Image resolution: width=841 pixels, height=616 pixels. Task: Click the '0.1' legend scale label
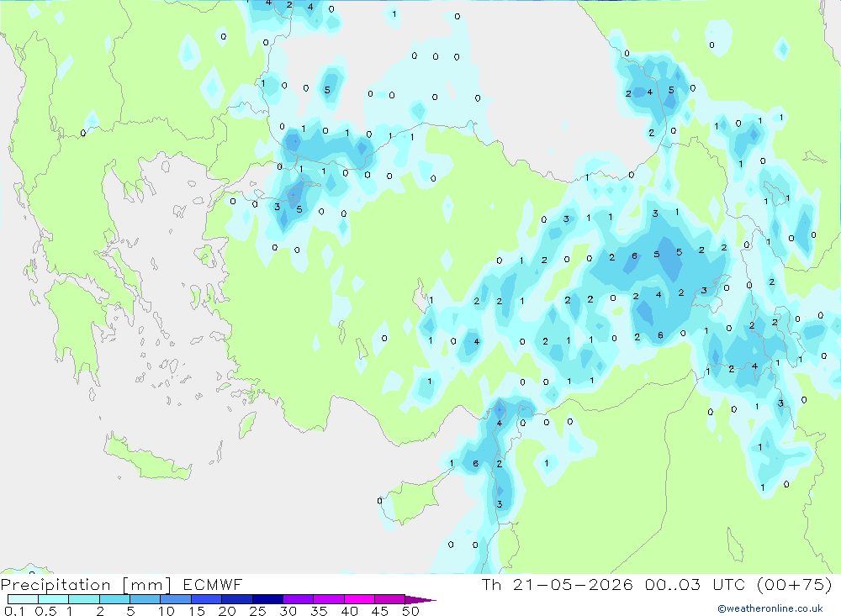tap(14, 611)
